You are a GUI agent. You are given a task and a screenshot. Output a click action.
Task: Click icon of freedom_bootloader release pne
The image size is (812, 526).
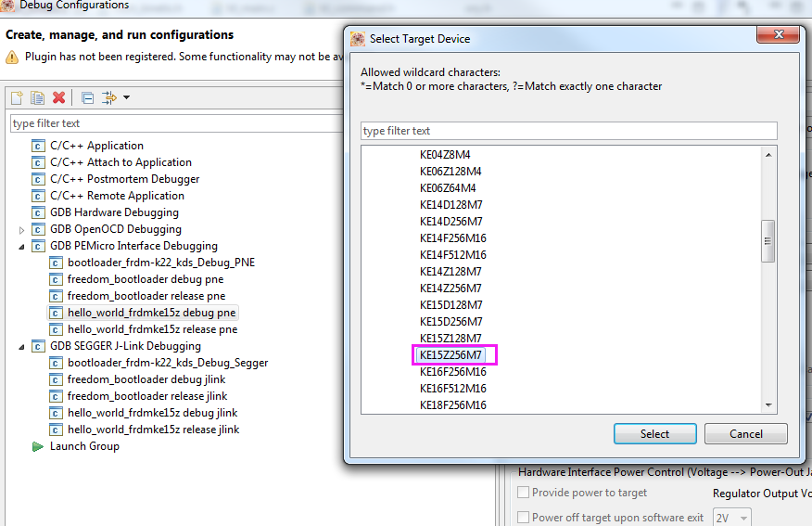(x=56, y=296)
